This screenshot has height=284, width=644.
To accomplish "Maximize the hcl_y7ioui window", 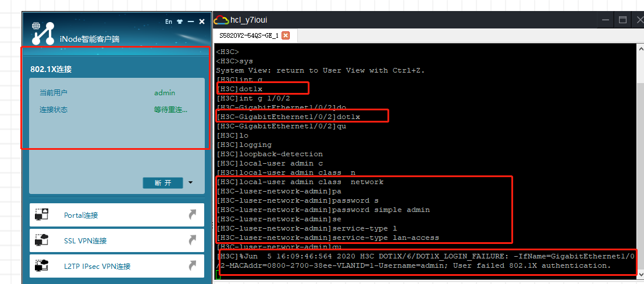I will pos(622,20).
